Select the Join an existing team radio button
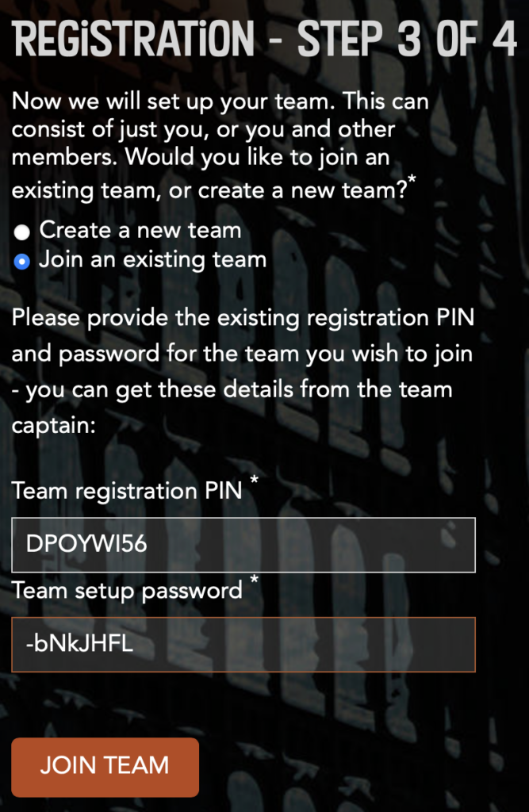Viewport: 529px width, 812px height. [x=21, y=262]
